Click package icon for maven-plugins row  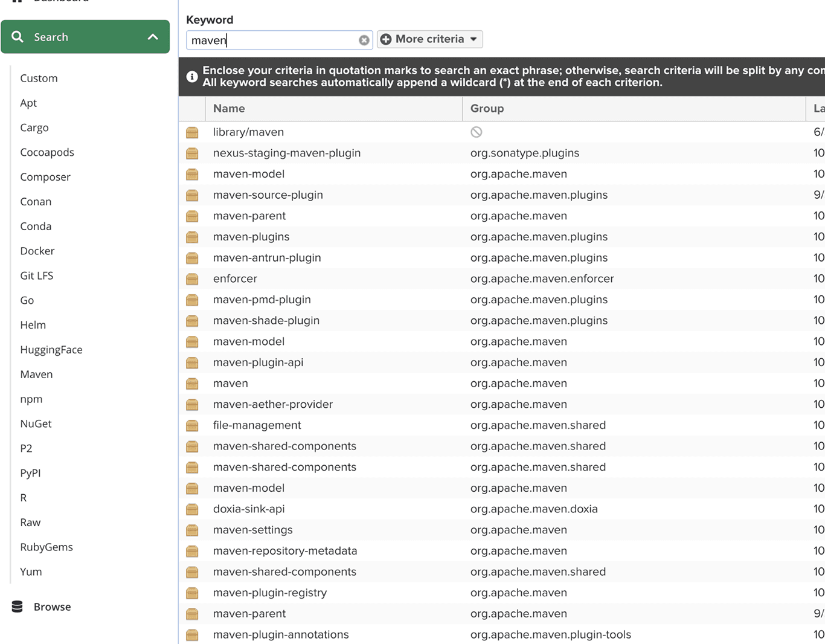[x=192, y=237]
